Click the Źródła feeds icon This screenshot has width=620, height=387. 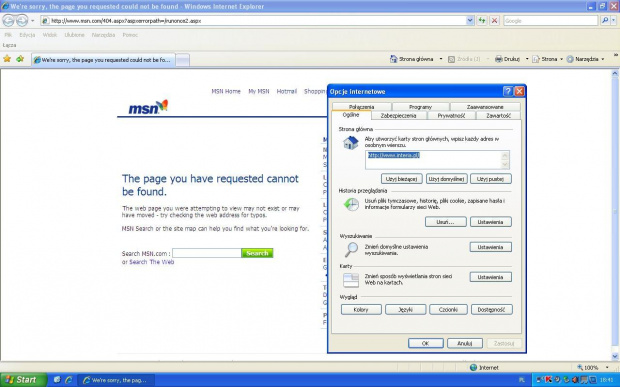tap(451, 59)
